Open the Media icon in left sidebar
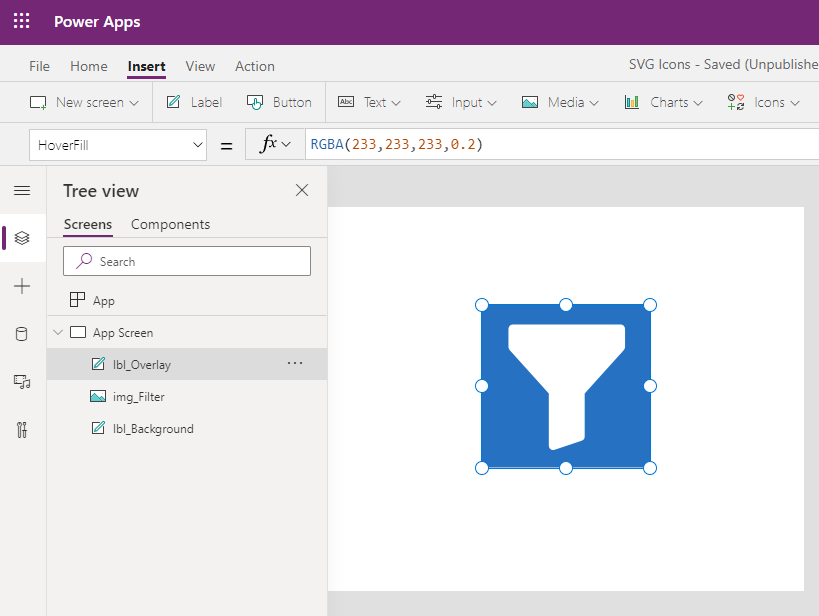This screenshot has height=616, width=819. pos(22,382)
